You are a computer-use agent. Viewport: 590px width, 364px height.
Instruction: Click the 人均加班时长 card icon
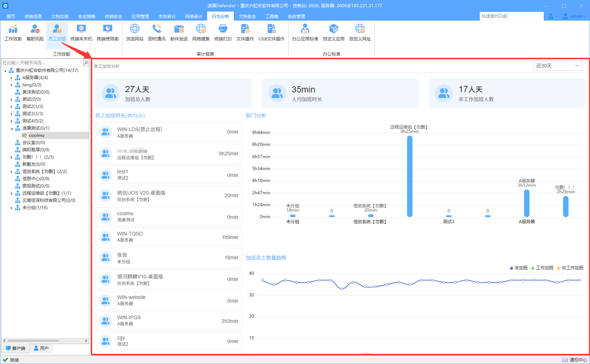pyautogui.click(x=277, y=93)
